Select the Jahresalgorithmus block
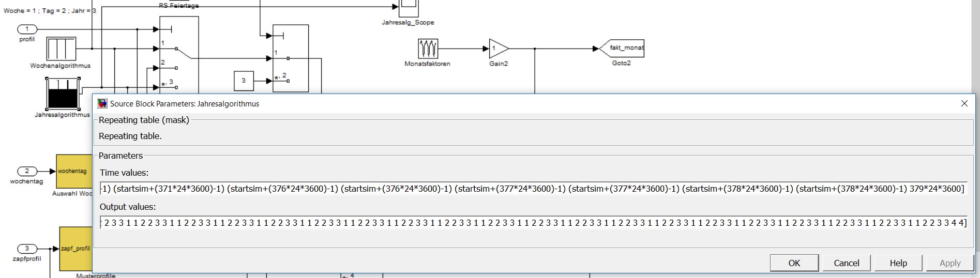This screenshot has width=980, height=278. click(x=63, y=94)
